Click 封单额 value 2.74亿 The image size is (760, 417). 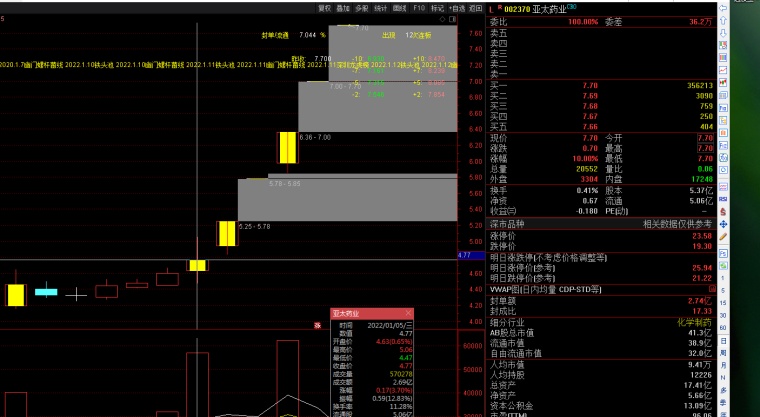[699, 301]
